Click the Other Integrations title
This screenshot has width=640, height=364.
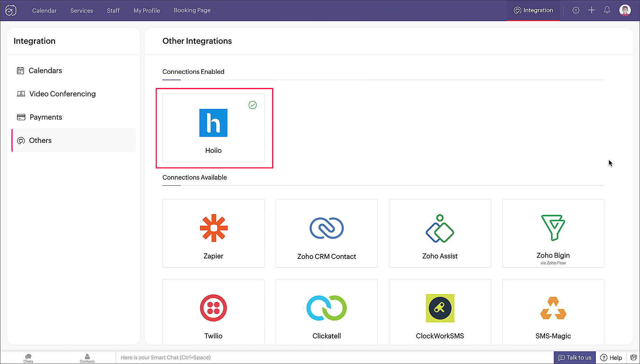(x=197, y=41)
